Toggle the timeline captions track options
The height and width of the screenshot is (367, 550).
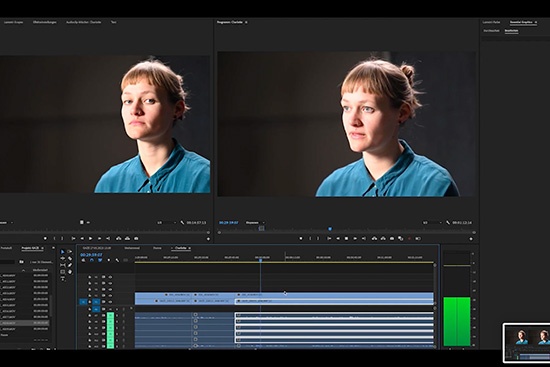[126, 260]
